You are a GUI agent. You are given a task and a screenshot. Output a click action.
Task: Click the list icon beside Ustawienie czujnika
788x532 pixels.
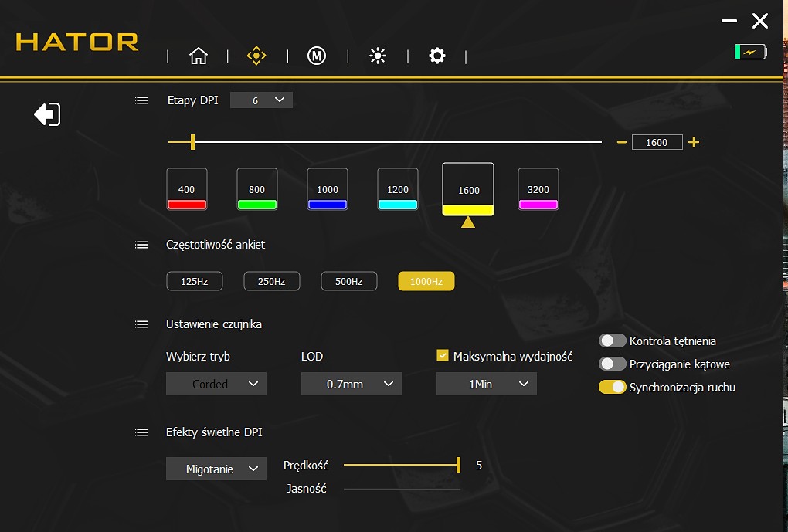(141, 324)
